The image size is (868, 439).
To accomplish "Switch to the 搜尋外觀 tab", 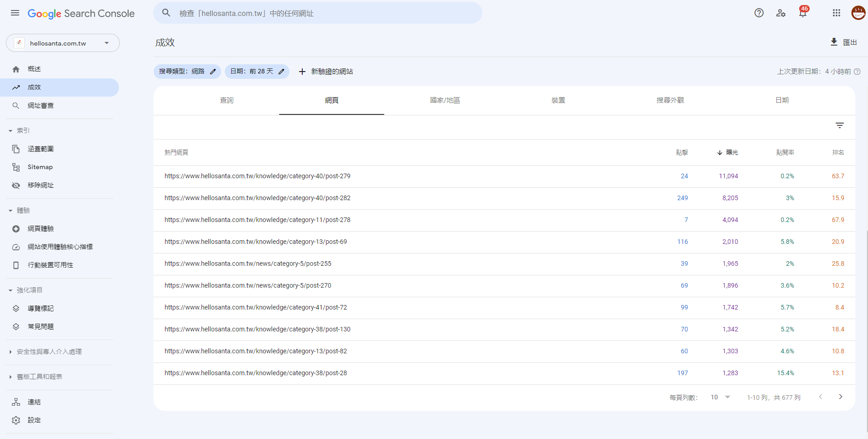I will [x=670, y=100].
